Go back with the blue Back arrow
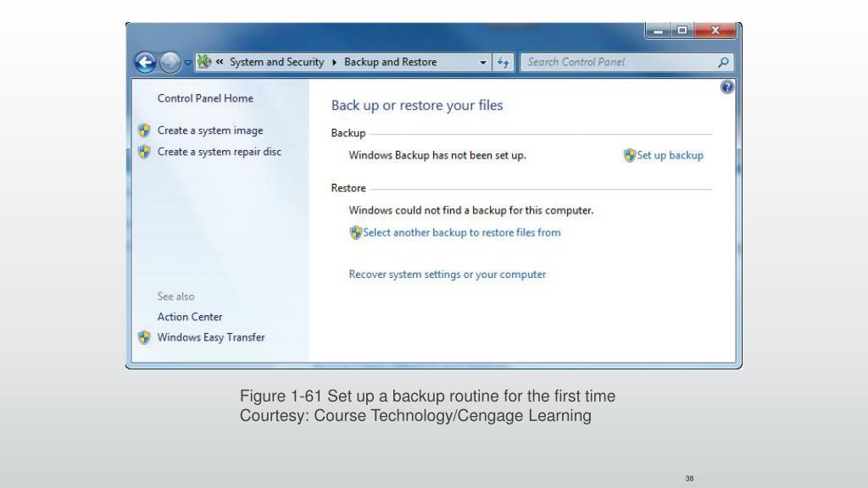 145,63
